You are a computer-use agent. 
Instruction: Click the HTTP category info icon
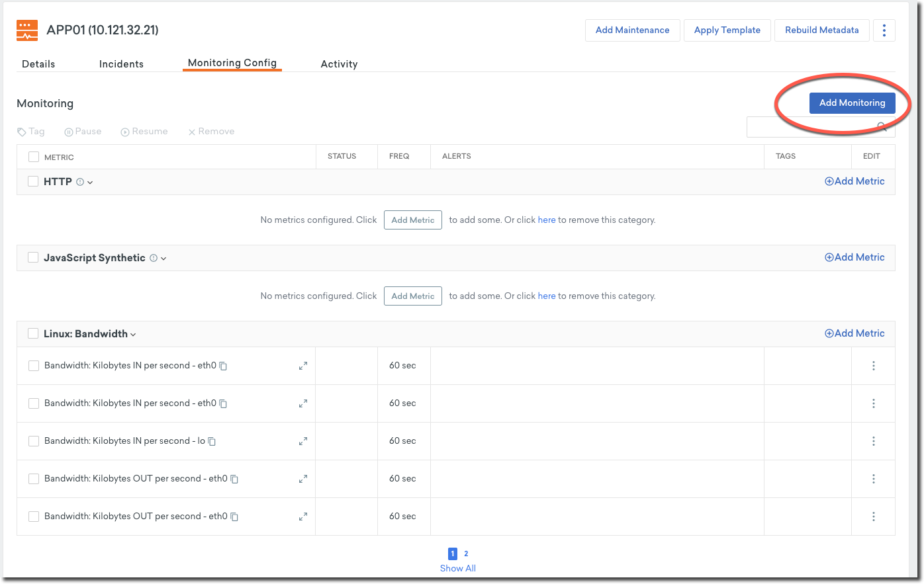80,182
